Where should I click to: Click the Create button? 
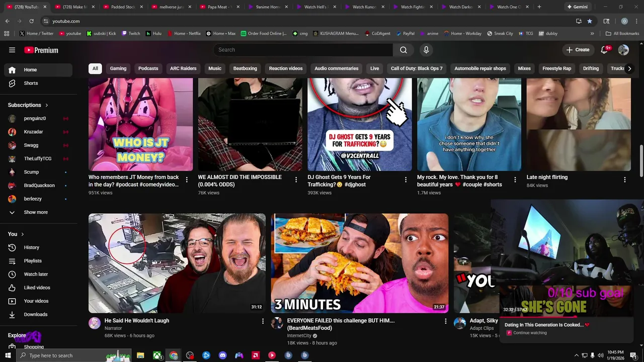[578, 50]
